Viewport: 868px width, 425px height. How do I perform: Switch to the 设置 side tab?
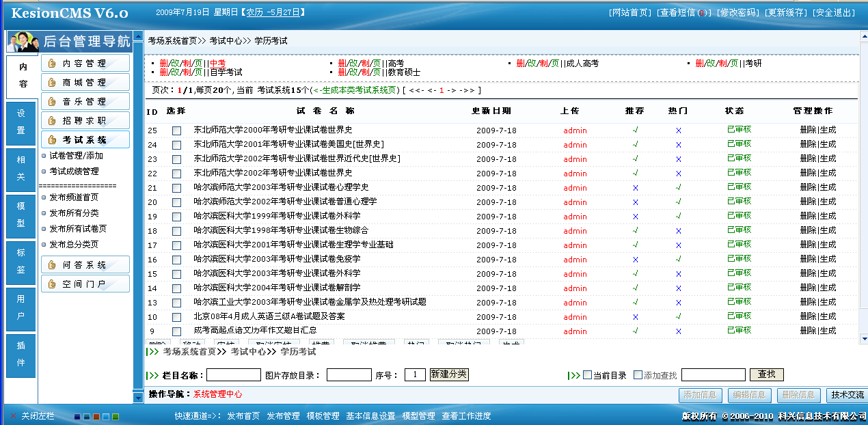pyautogui.click(x=21, y=122)
